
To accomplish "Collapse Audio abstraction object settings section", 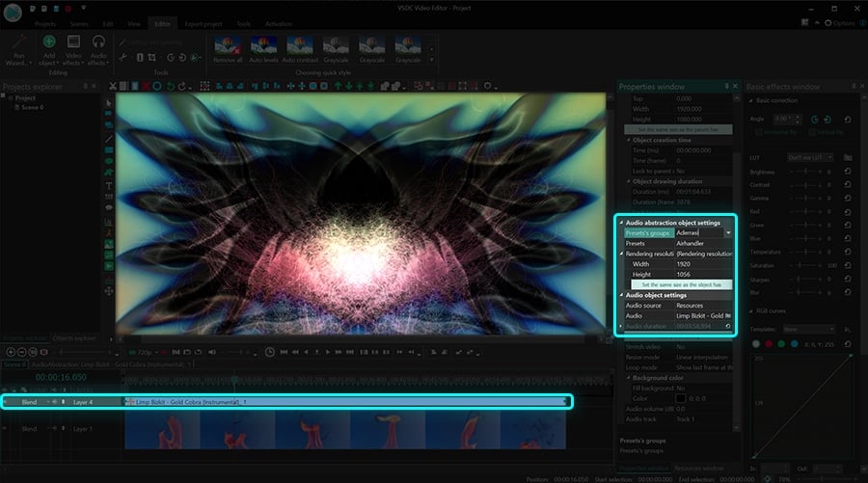I will click(621, 223).
